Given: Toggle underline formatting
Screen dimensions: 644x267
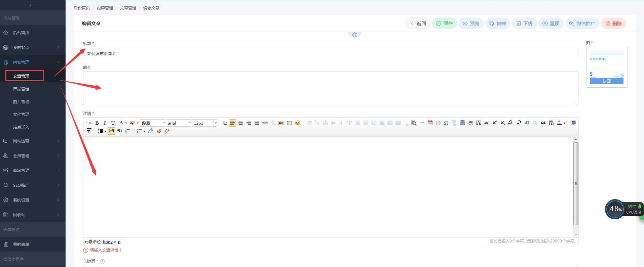Looking at the screenshot, I should (x=113, y=123).
